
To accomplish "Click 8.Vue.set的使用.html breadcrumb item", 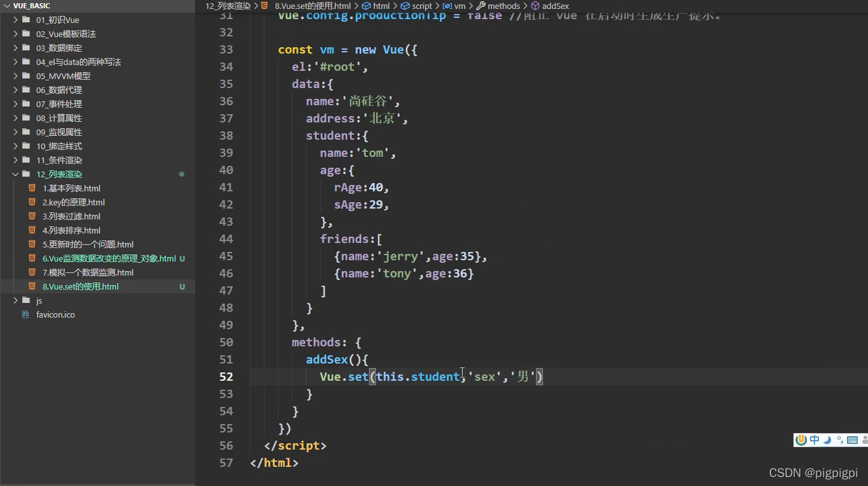I will pos(312,6).
